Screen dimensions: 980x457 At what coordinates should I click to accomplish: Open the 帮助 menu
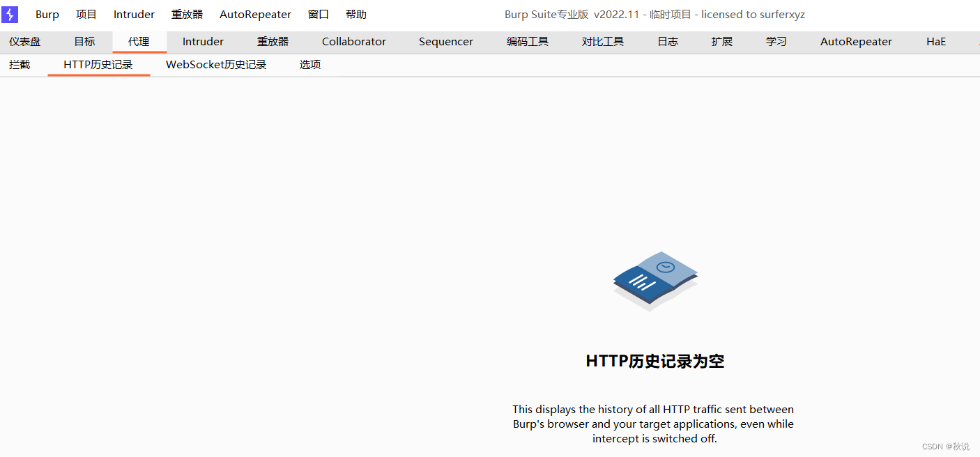tap(356, 15)
